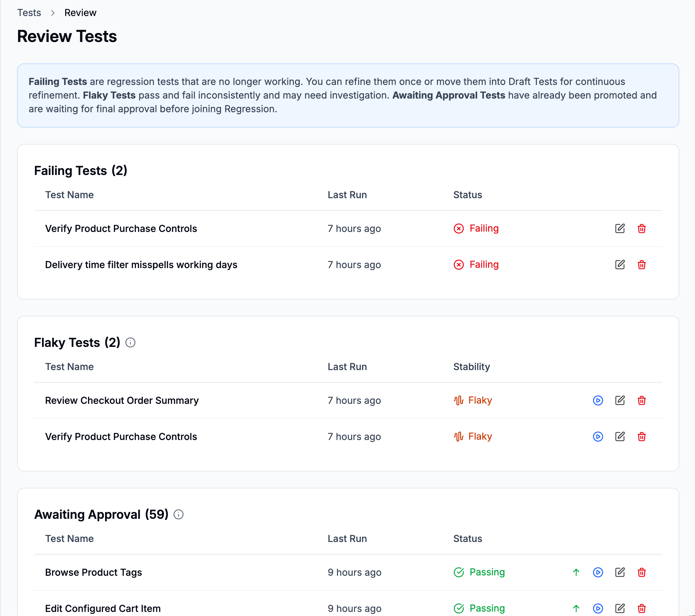This screenshot has width=695, height=616.
Task: Show info for Awaiting Approval section
Action: click(179, 514)
